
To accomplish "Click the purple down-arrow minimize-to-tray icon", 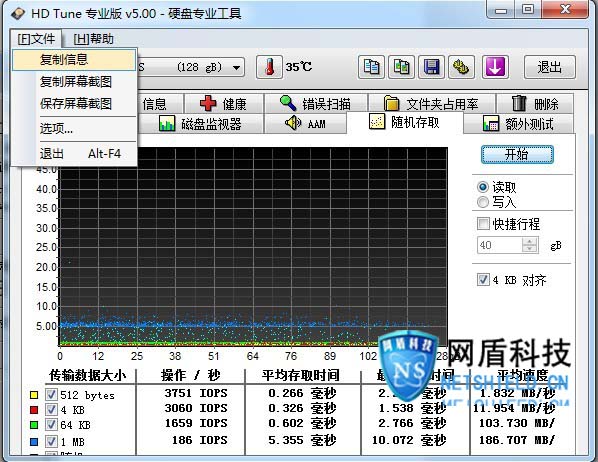I will [x=495, y=67].
